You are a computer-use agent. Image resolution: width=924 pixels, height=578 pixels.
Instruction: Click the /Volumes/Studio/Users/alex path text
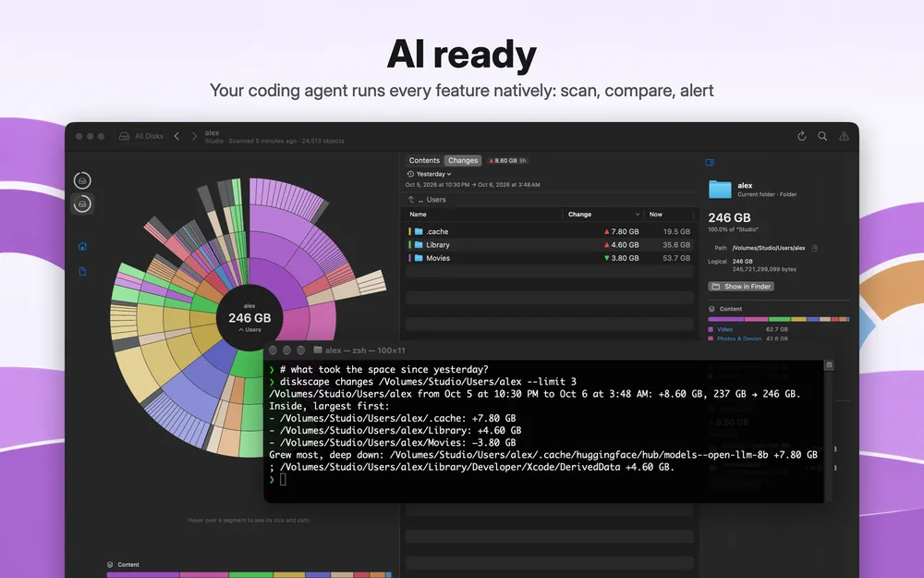coord(769,248)
